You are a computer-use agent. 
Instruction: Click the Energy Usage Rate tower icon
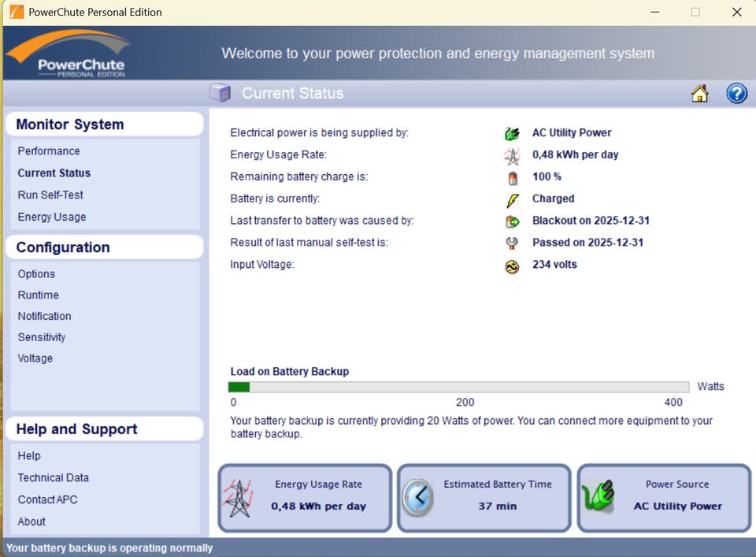512,155
